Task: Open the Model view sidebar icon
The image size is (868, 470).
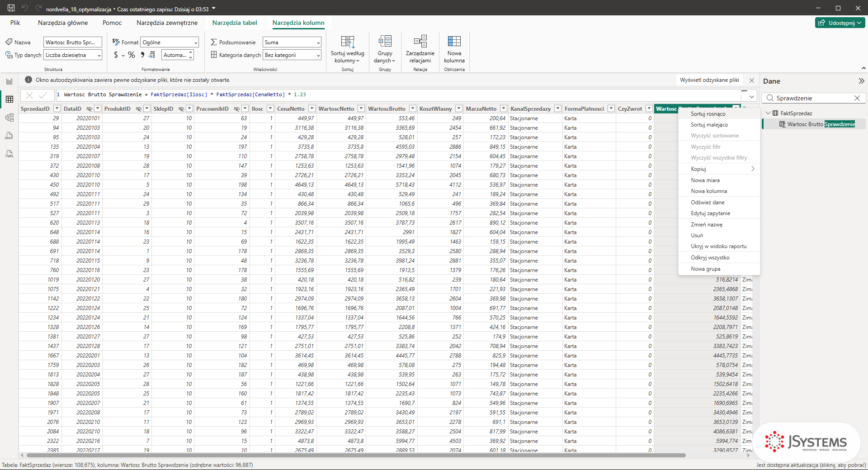Action: pyautogui.click(x=9, y=117)
